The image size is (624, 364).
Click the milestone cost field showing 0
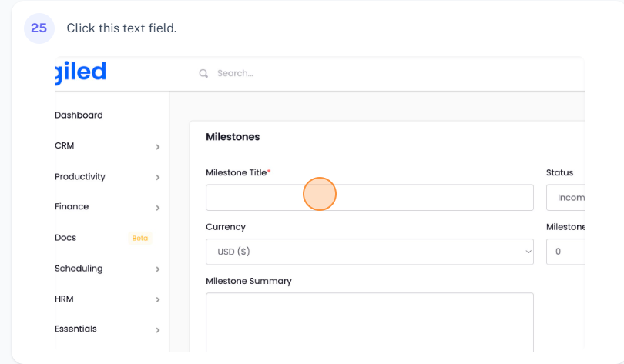point(565,252)
